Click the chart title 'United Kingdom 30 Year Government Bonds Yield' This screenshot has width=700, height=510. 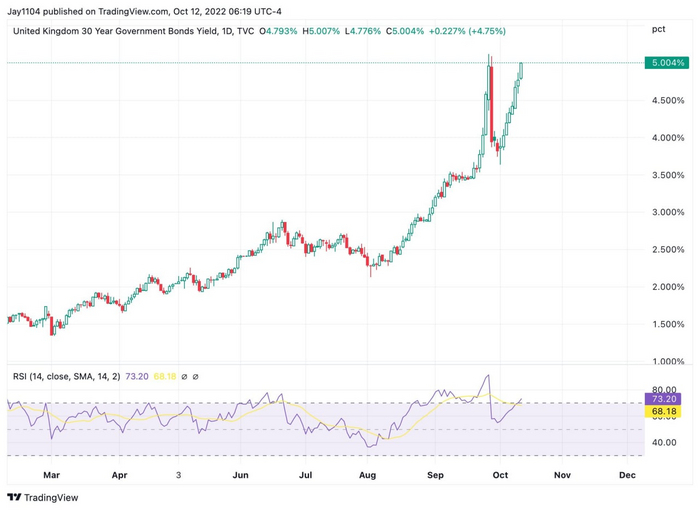coord(115,31)
